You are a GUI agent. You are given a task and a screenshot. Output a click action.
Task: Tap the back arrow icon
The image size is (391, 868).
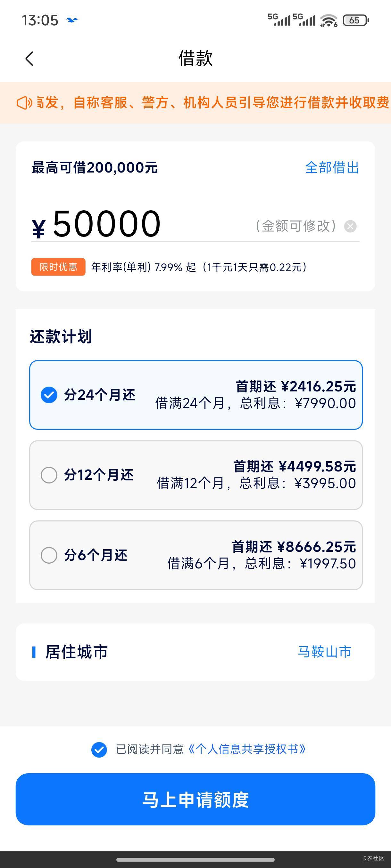(x=30, y=59)
